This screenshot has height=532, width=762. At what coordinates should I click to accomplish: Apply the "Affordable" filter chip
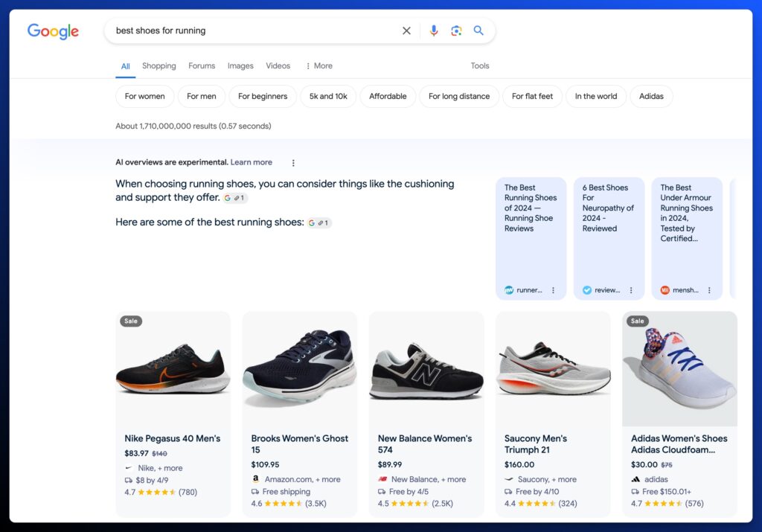click(x=388, y=97)
